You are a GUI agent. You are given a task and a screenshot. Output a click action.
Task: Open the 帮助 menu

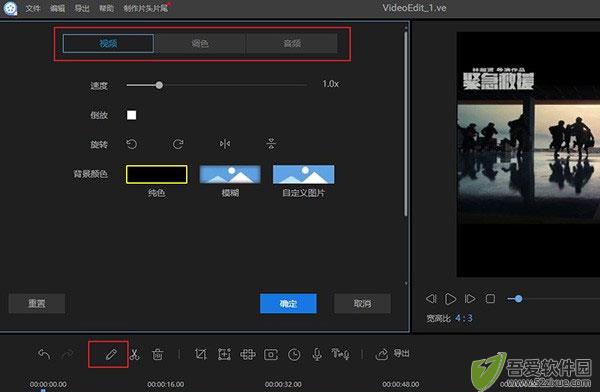(106, 8)
